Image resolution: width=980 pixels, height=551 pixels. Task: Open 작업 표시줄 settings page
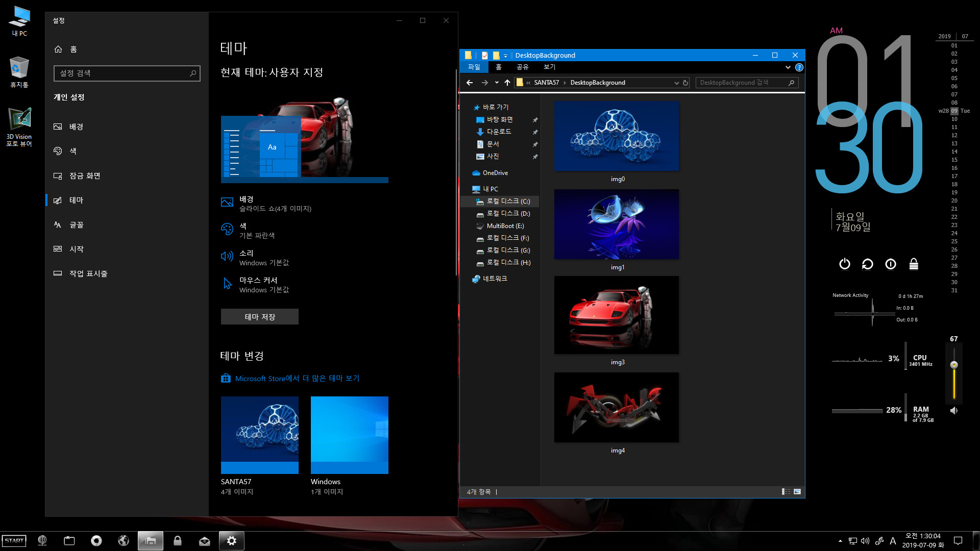point(127,273)
